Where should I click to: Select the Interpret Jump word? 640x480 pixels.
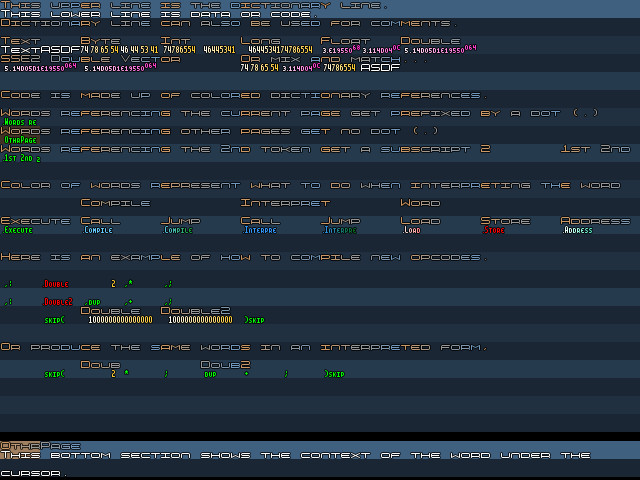tap(340, 230)
